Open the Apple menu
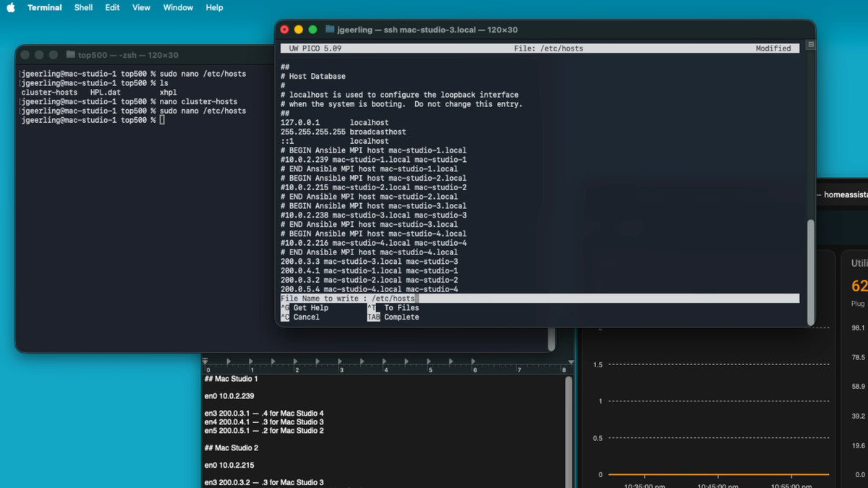 [11, 8]
